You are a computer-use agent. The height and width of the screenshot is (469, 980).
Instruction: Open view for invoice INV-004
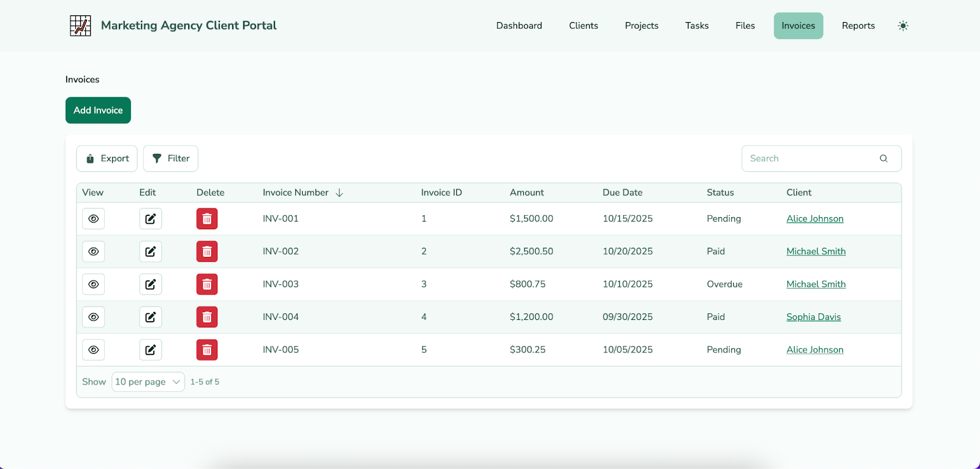click(94, 317)
